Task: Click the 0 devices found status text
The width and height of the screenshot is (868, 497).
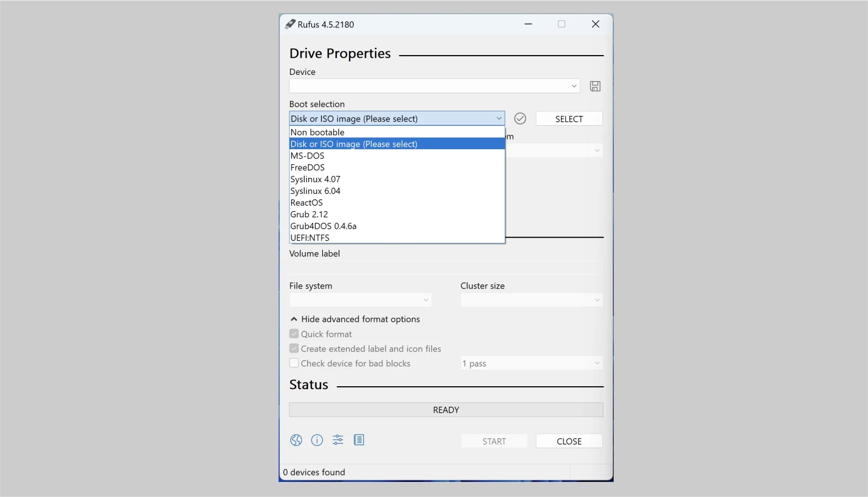Action: [314, 472]
